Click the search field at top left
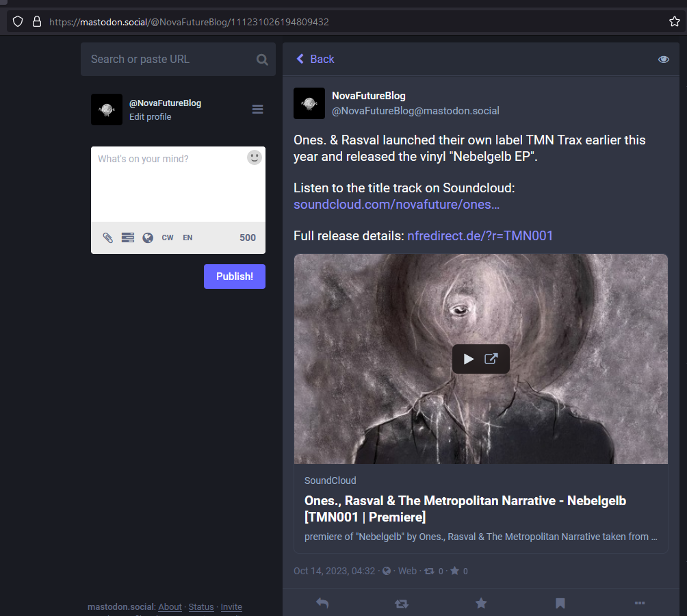Screen dimensions: 687x616 [x=171, y=59]
